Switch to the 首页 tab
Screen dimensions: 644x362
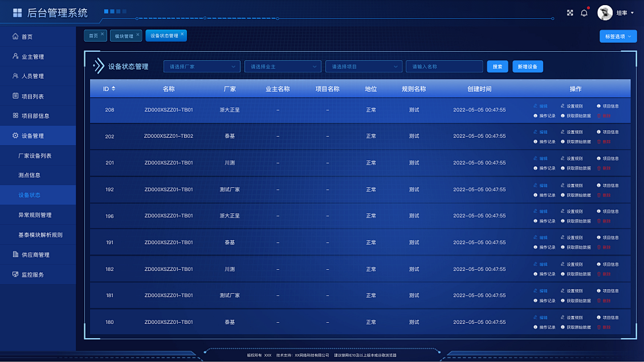[x=93, y=36]
